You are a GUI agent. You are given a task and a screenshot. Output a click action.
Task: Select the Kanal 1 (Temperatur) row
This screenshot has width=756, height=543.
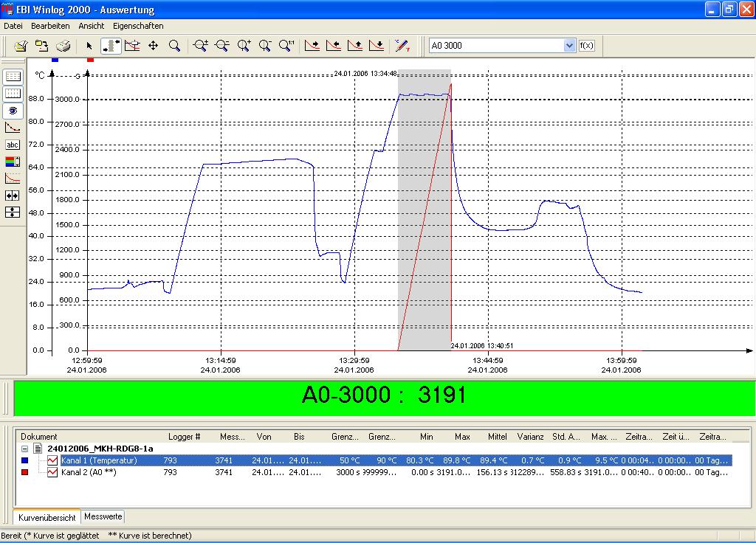[396, 460]
